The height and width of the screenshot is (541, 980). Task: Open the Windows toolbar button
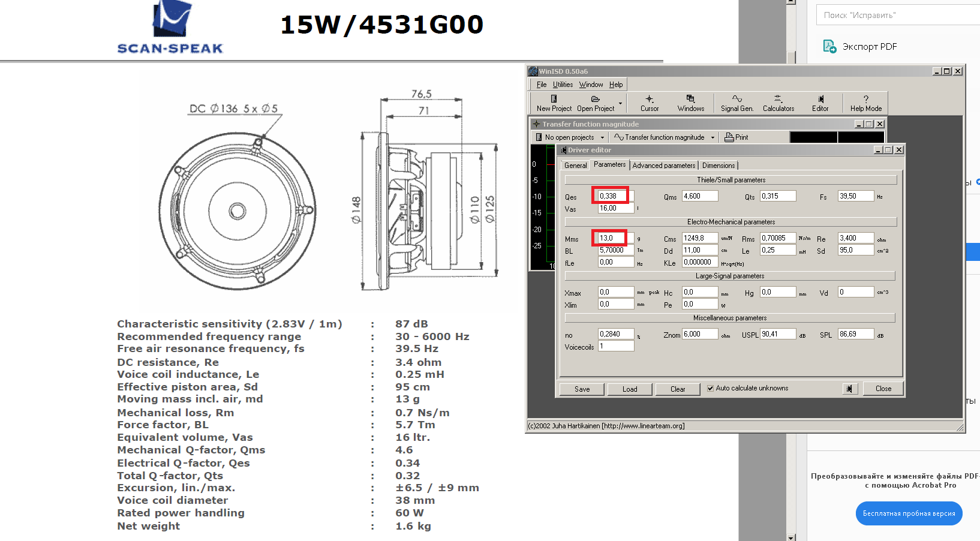click(690, 103)
